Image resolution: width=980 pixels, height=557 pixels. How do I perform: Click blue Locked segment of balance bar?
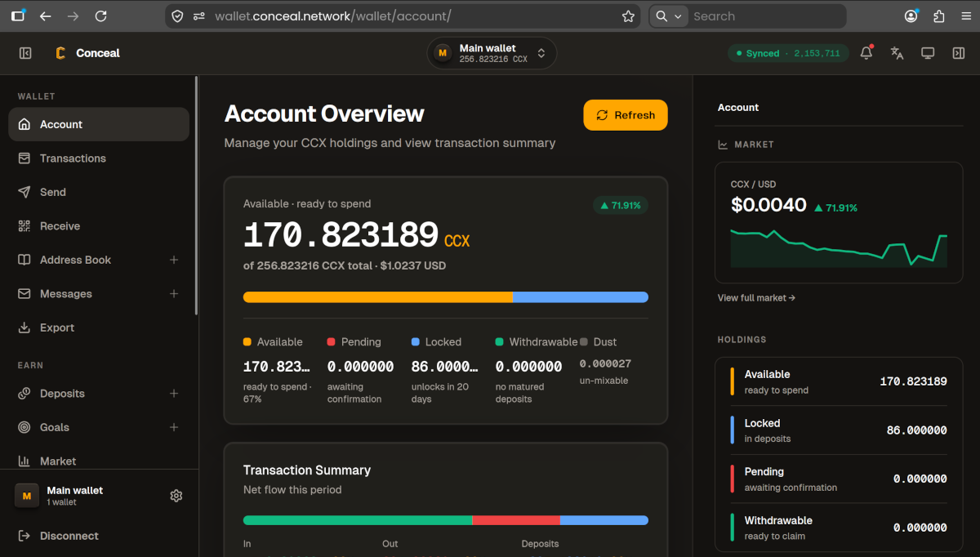coord(581,297)
